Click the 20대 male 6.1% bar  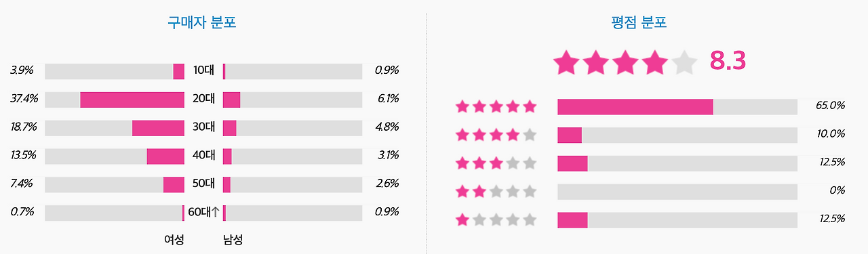point(292,100)
